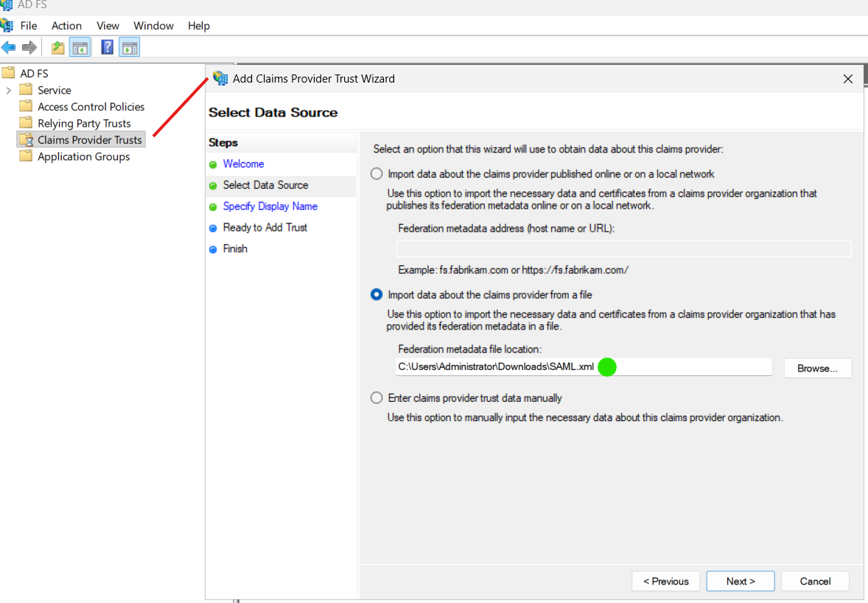This screenshot has width=868, height=603.
Task: Go to Specify Display Name step link
Action: pyautogui.click(x=270, y=206)
